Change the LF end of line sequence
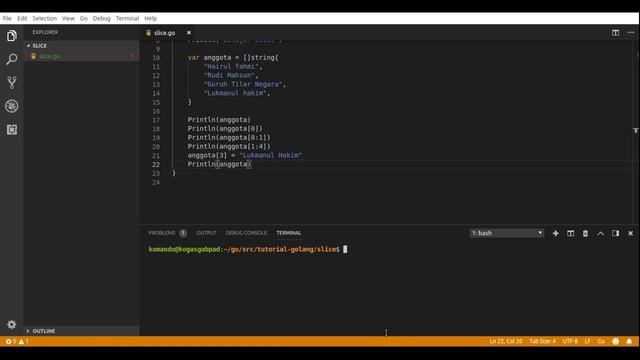 click(x=587, y=341)
